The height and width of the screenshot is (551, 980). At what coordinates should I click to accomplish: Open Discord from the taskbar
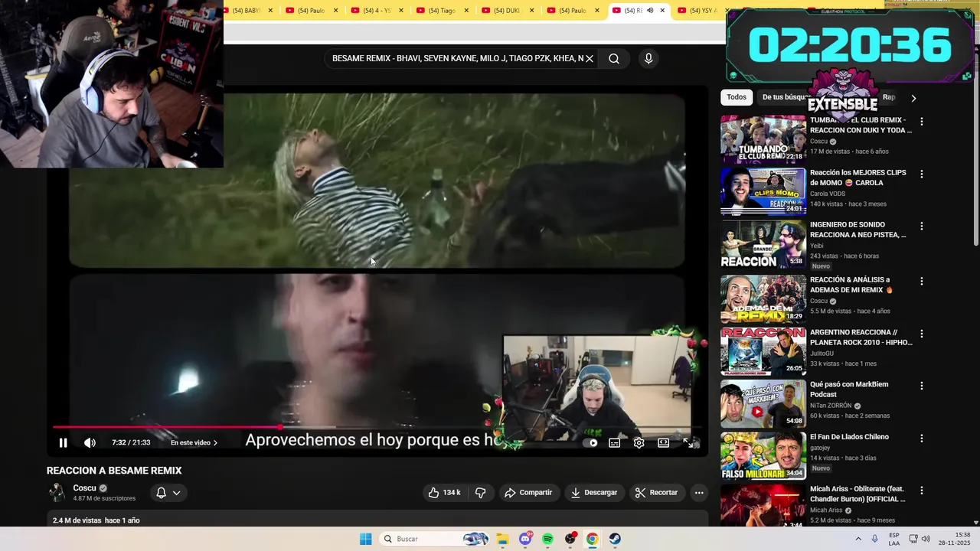pyautogui.click(x=525, y=539)
